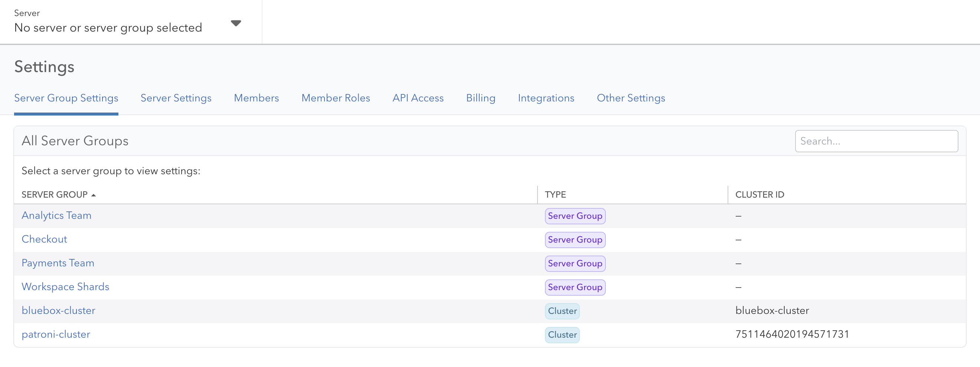
Task: Open the Analytics Team server group
Action: (56, 215)
